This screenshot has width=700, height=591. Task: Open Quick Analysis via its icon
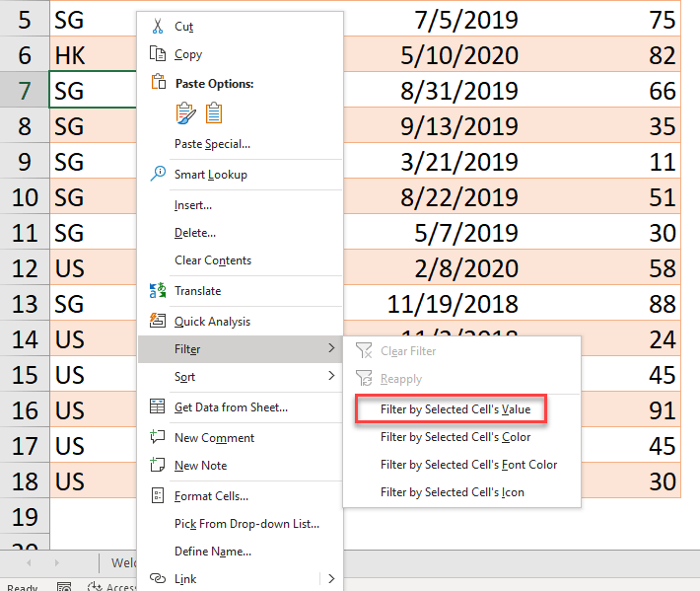click(x=157, y=322)
